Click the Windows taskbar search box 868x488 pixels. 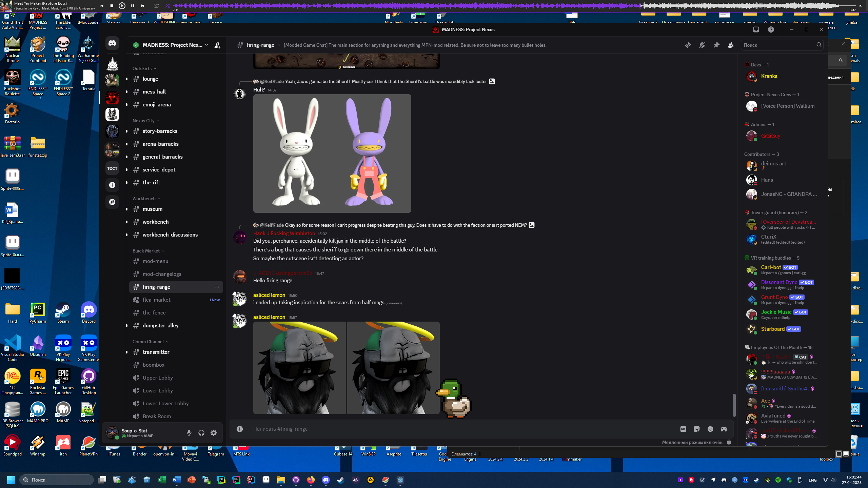click(56, 480)
